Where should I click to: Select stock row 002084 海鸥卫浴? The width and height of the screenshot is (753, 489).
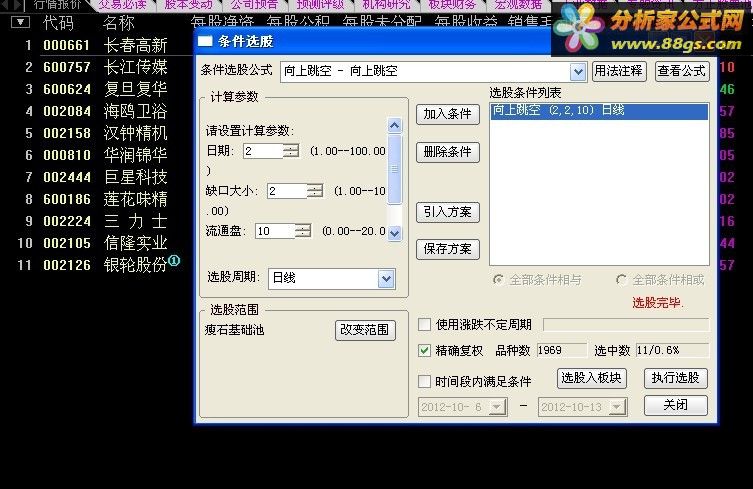tap(96, 111)
